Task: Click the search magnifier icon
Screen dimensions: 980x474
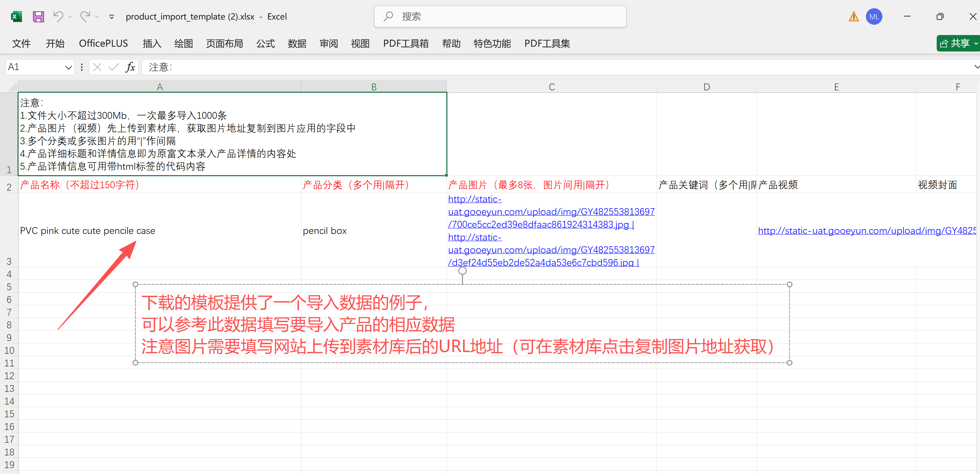Action: click(x=388, y=16)
